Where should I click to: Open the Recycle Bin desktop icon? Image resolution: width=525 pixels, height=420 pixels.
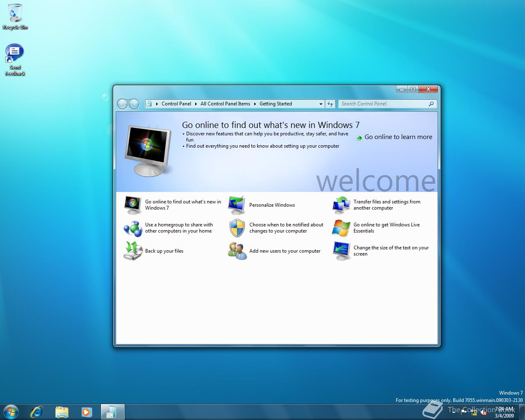pyautogui.click(x=15, y=16)
